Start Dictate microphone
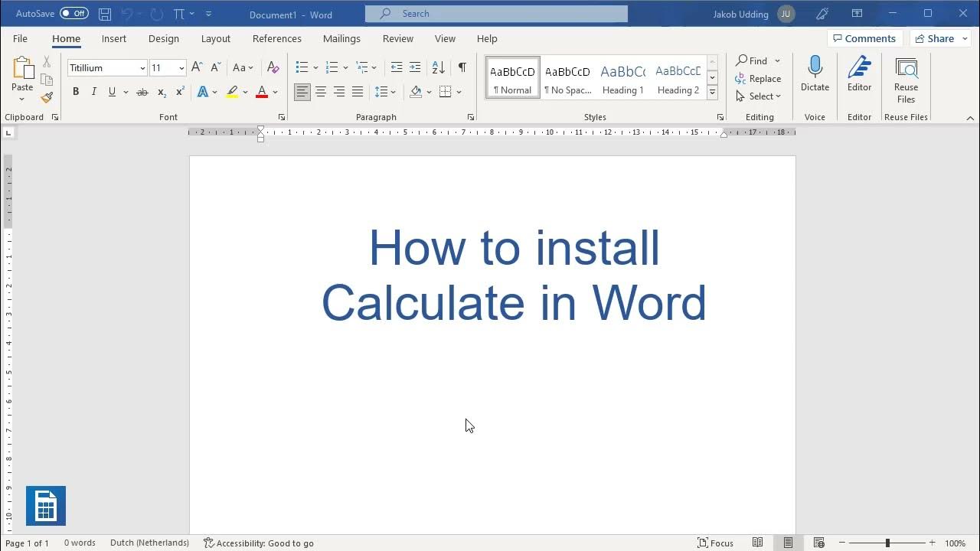 click(x=815, y=74)
